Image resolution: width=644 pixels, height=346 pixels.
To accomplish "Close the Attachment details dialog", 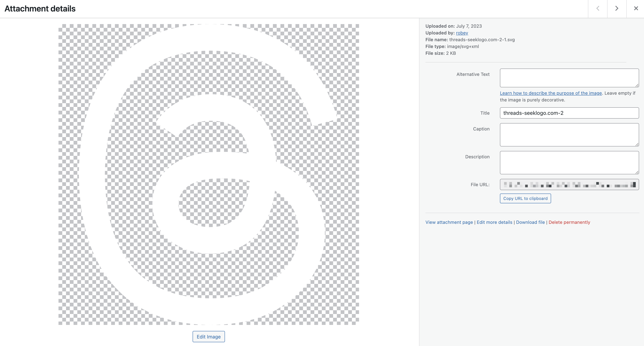I will [x=636, y=8].
